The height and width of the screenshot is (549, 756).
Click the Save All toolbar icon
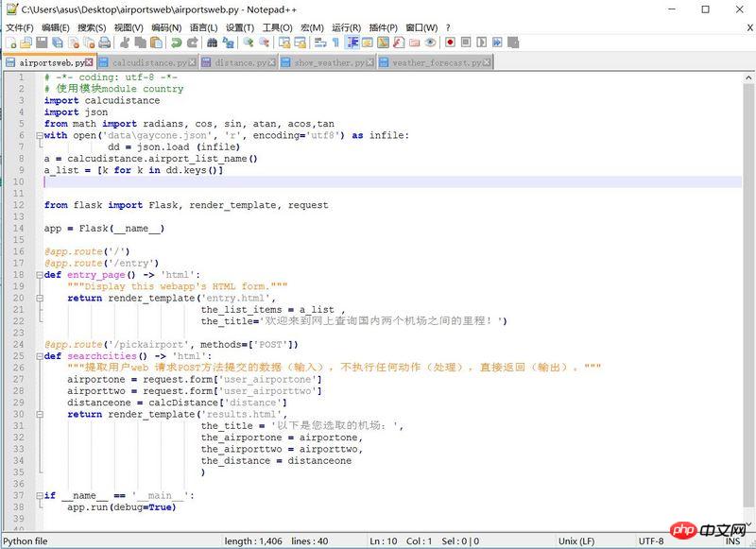(58, 43)
